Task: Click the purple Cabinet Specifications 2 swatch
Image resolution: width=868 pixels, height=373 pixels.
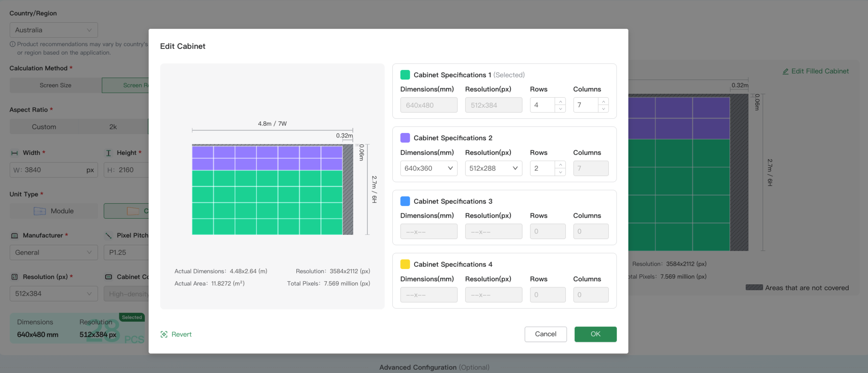Action: tap(405, 138)
